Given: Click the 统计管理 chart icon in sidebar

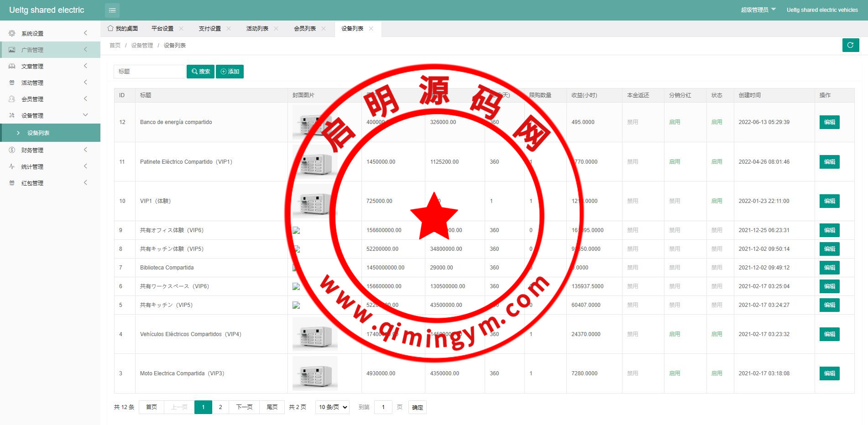Looking at the screenshot, I should (12, 166).
